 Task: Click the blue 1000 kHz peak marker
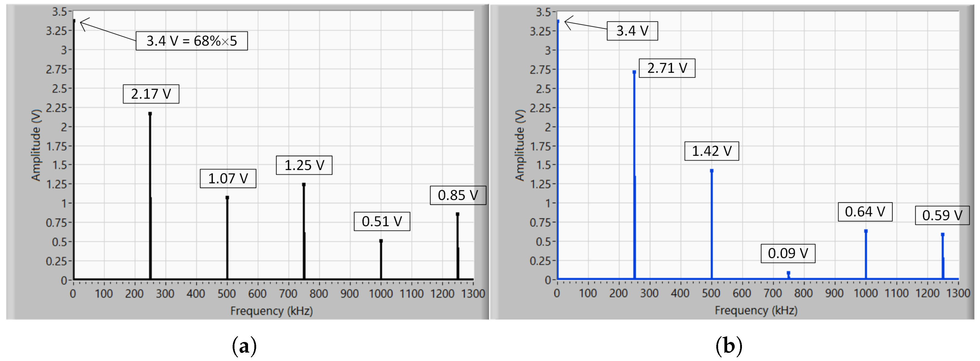[865, 231]
